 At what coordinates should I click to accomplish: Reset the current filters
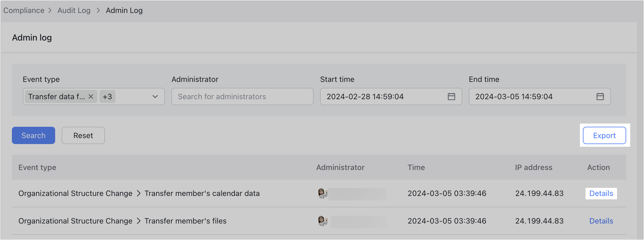pyautogui.click(x=83, y=135)
